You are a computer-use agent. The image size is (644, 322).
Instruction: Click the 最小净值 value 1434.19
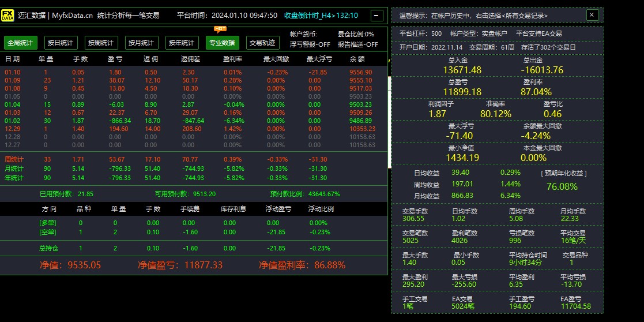462,158
